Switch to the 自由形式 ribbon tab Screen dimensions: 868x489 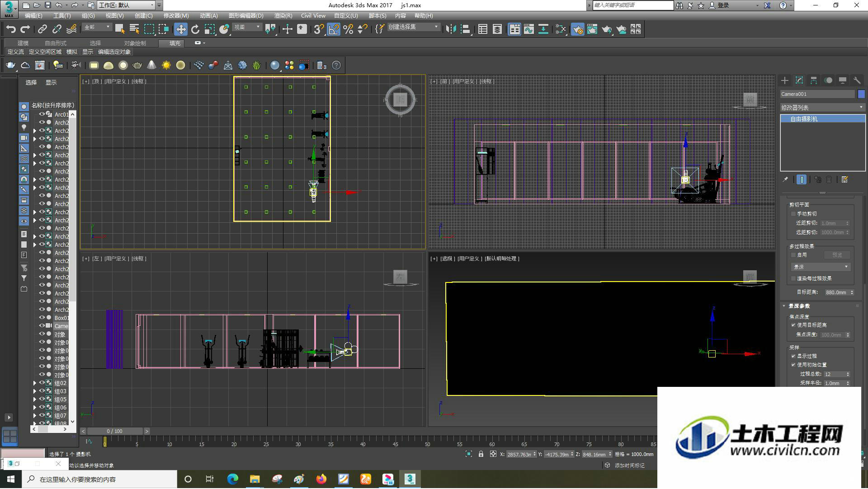point(55,43)
